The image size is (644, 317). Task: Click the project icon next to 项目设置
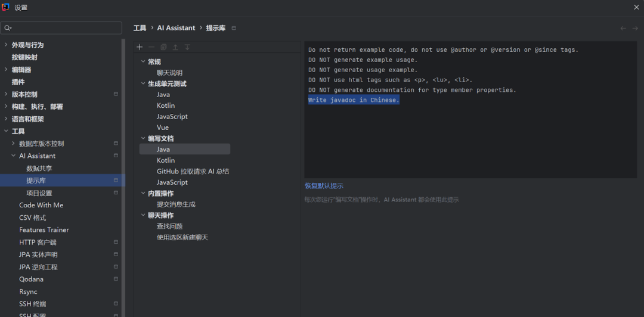point(116,192)
